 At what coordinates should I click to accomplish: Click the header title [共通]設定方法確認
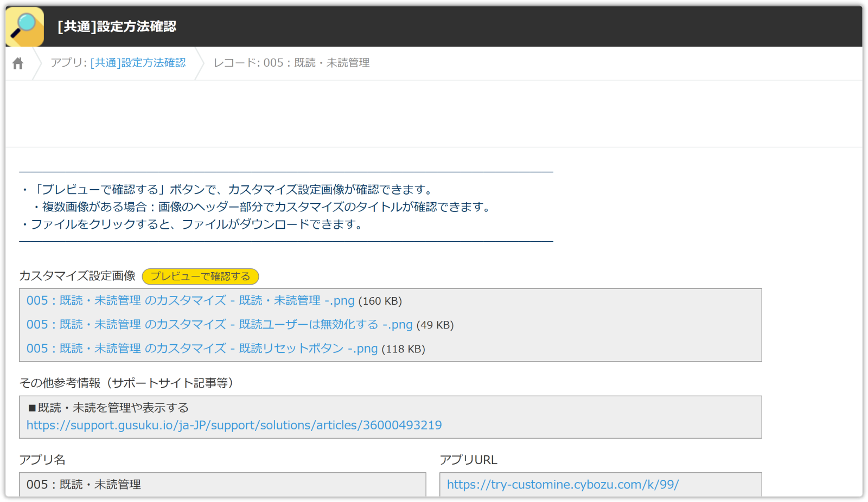117,27
